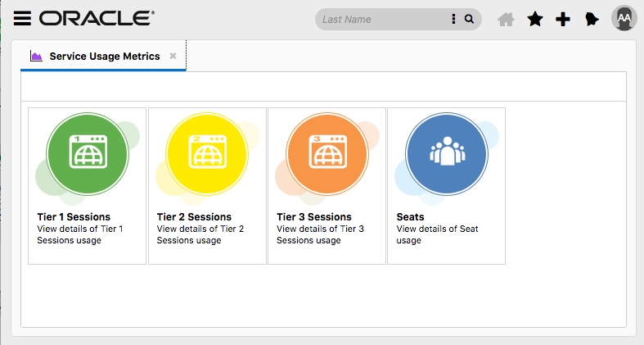This screenshot has height=345, width=644.
Task: Click the yellow Tier 2 Sessions icon
Action: (206, 154)
